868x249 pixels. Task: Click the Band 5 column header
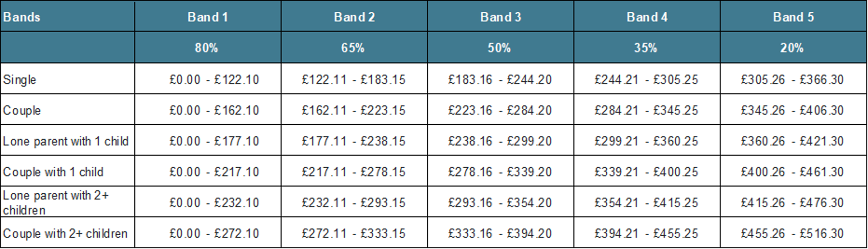(x=793, y=17)
